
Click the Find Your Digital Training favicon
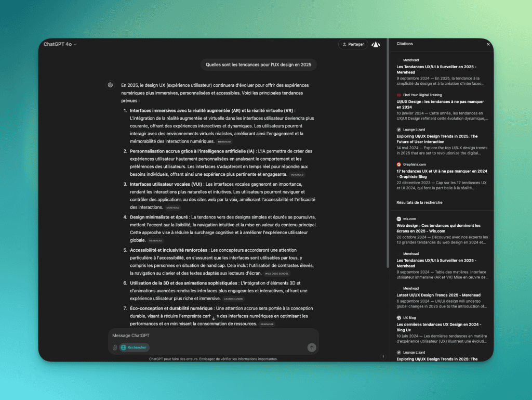[398, 95]
